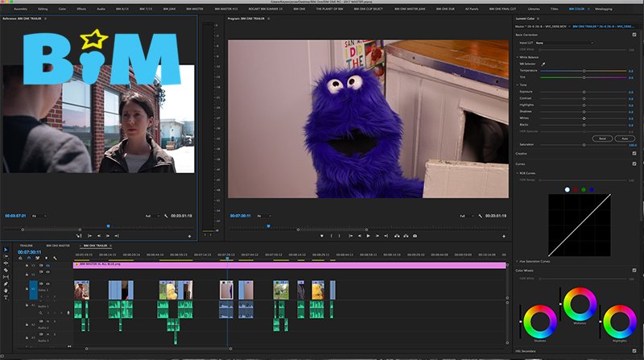
Task: Collapse Tone section
Action: tap(517, 85)
